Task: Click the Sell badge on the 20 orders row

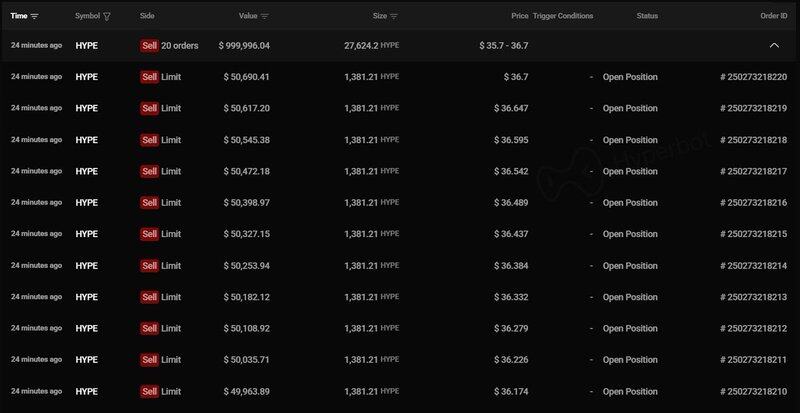Action: 149,46
